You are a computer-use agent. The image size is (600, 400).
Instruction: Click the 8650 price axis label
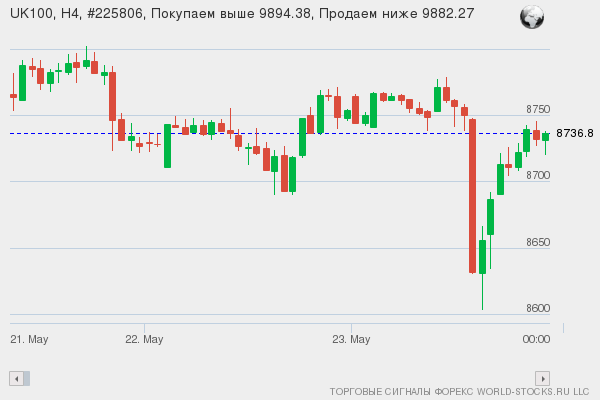(538, 242)
